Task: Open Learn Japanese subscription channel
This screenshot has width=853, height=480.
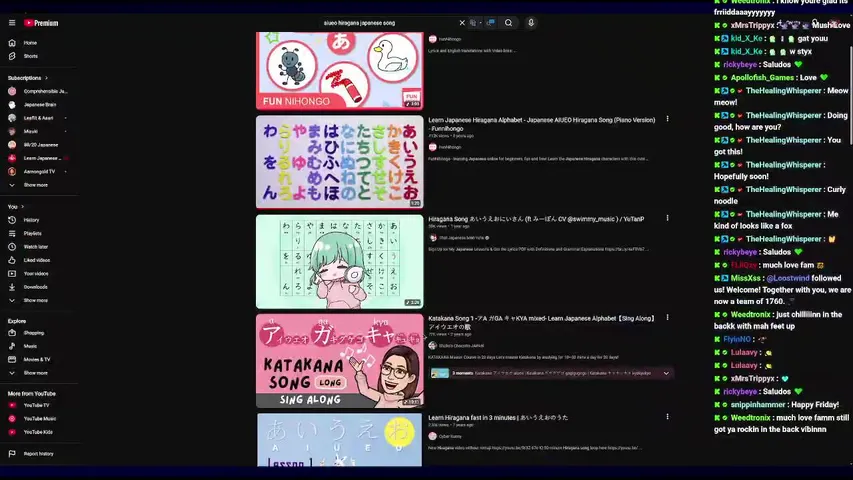Action: click(x=35, y=158)
